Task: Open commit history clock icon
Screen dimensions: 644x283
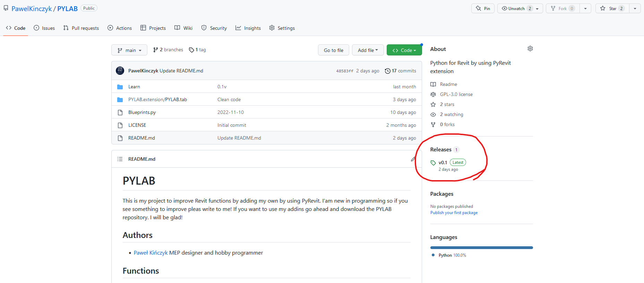Action: pyautogui.click(x=387, y=71)
